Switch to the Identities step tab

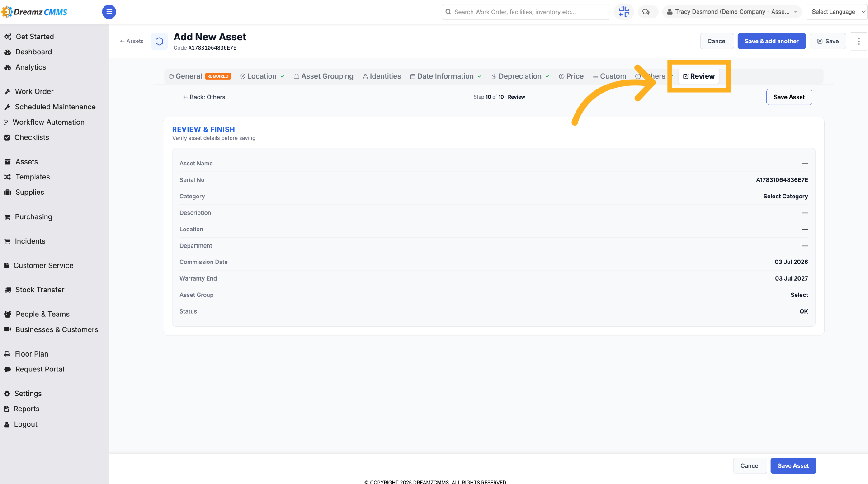[x=382, y=76]
